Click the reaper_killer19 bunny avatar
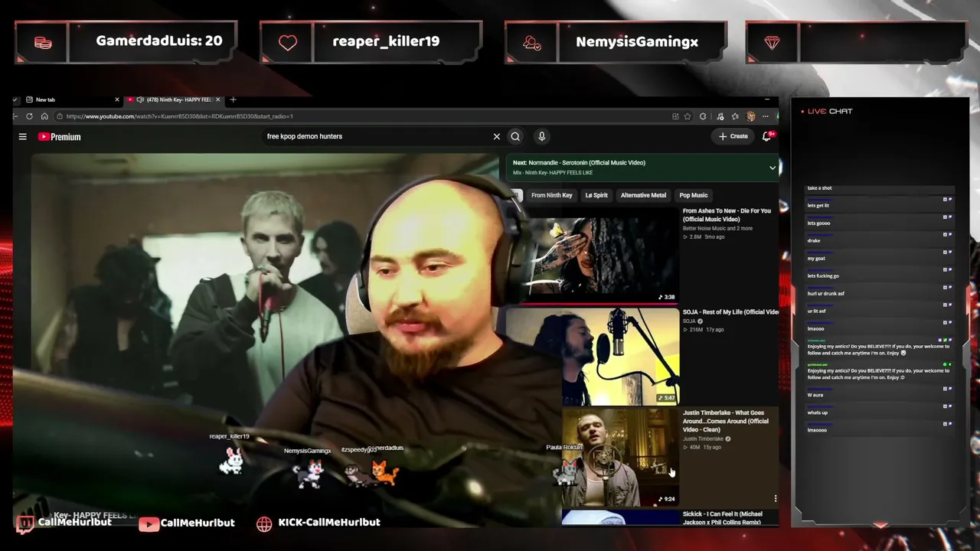The image size is (980, 551). click(x=231, y=460)
